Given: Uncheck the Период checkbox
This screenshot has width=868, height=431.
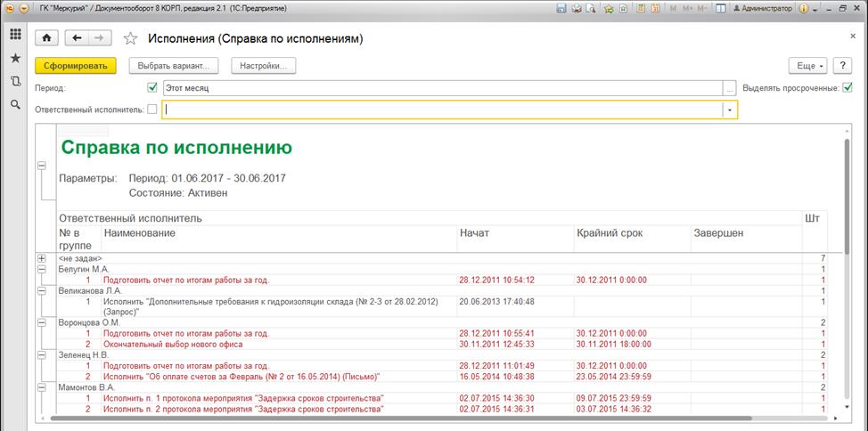Looking at the screenshot, I should coord(152,88).
